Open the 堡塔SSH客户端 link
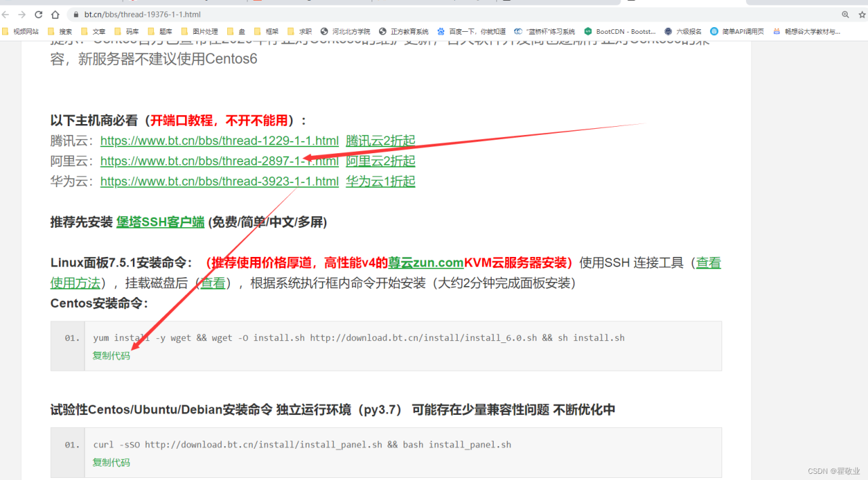This screenshot has height=480, width=868. pyautogui.click(x=160, y=222)
